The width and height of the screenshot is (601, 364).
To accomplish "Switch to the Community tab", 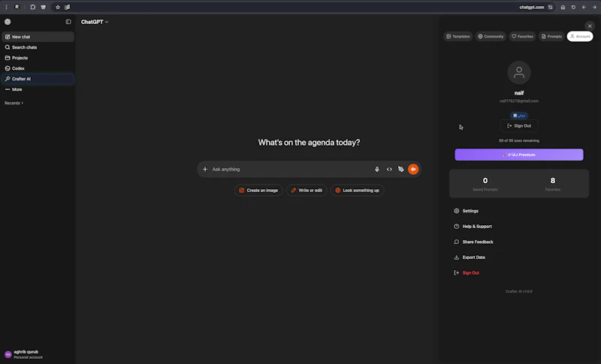I will point(491,36).
